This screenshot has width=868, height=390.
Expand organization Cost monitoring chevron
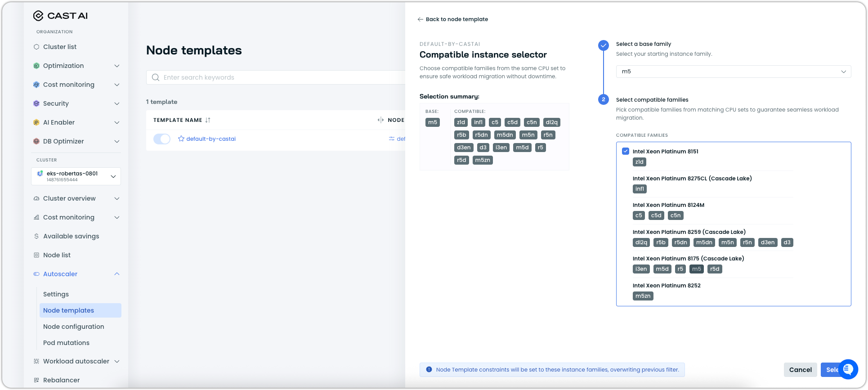[117, 85]
